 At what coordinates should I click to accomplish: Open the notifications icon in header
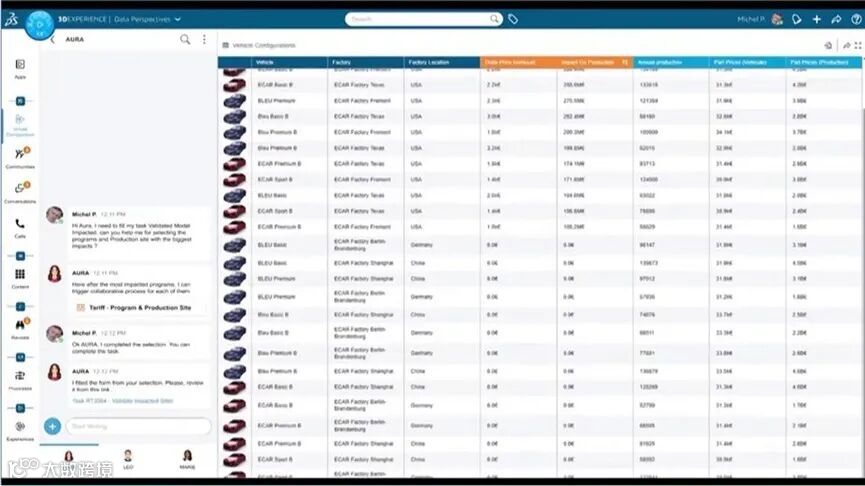(797, 19)
